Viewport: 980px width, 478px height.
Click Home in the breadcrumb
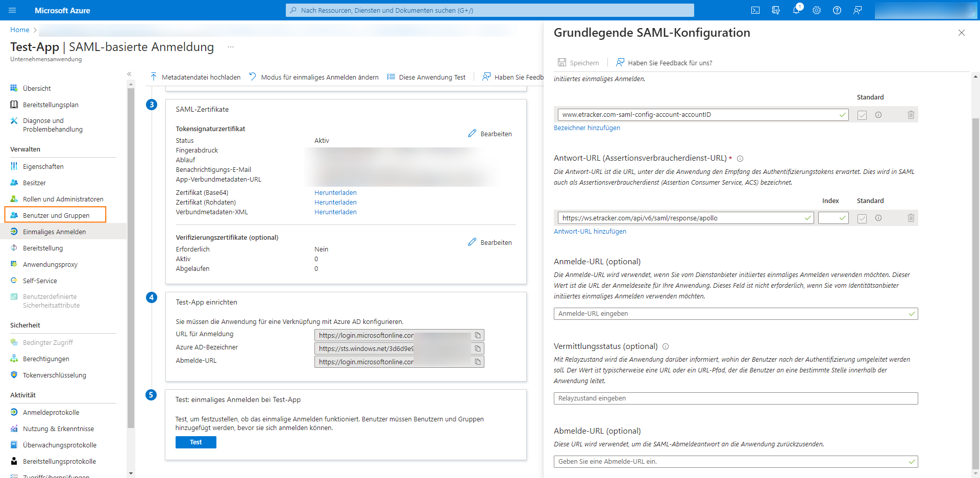point(20,30)
